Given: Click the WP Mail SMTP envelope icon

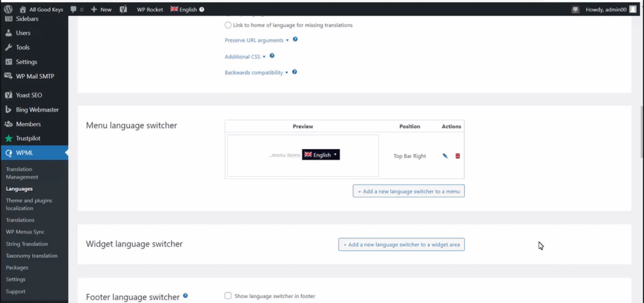Looking at the screenshot, I should coord(8,76).
